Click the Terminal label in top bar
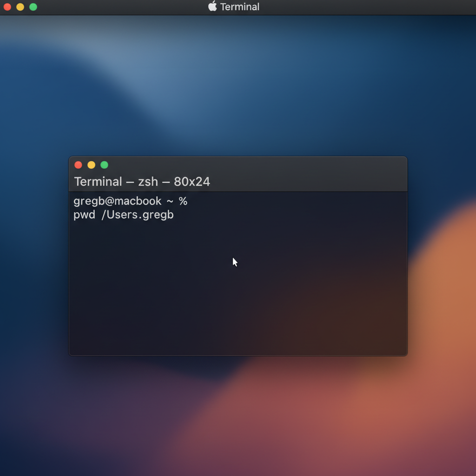 (x=240, y=7)
